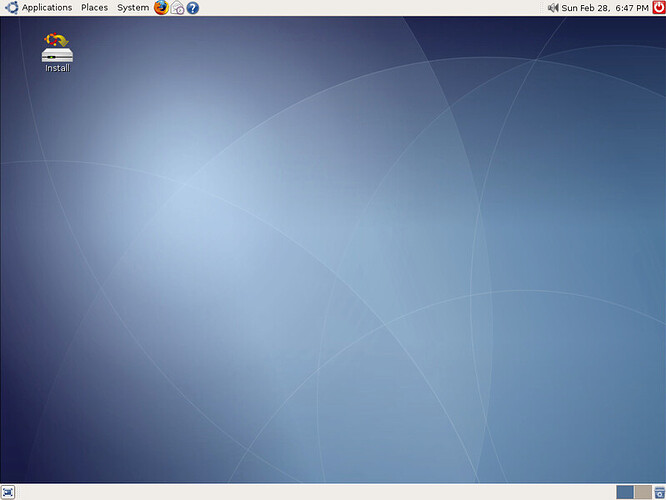Open the Trash applet in bottom panel
Screen dimensions: 666x500
659,492
